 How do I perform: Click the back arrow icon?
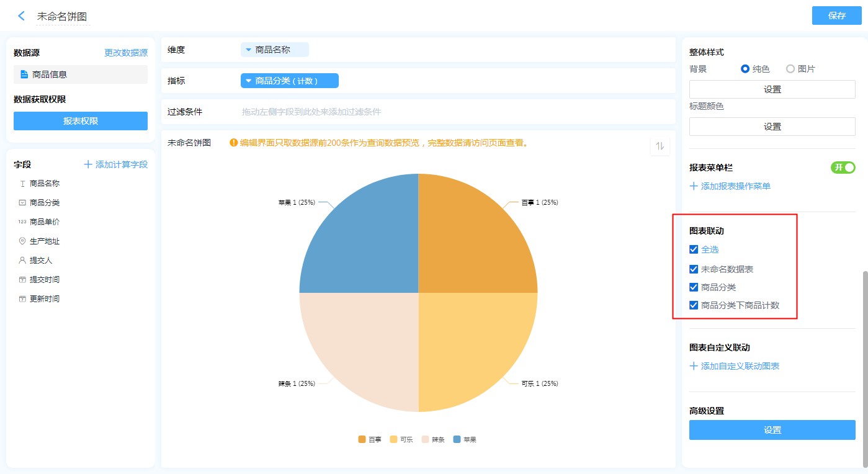(22, 16)
